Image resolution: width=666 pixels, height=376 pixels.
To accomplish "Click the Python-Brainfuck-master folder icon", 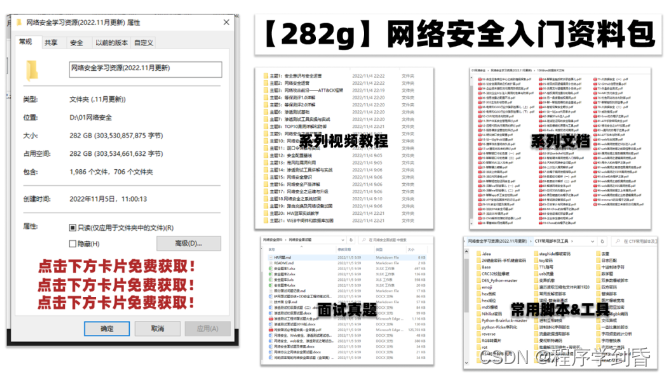I will 479,320.
